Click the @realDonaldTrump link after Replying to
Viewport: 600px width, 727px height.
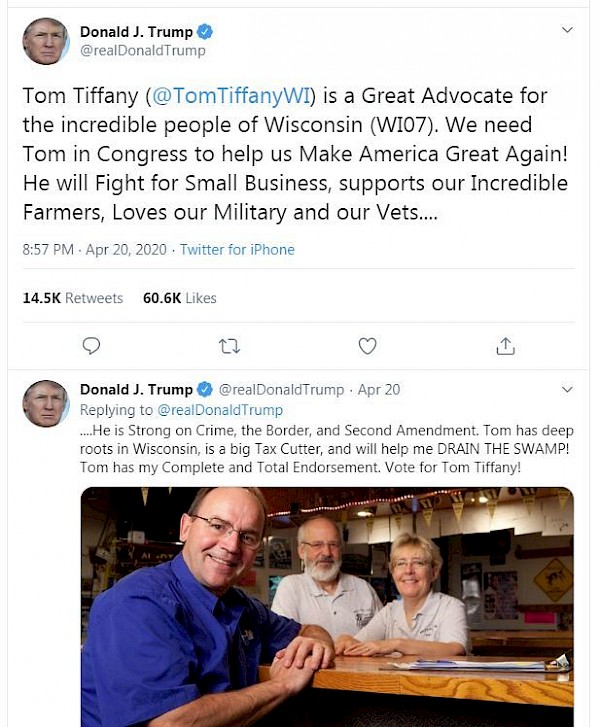coord(220,410)
